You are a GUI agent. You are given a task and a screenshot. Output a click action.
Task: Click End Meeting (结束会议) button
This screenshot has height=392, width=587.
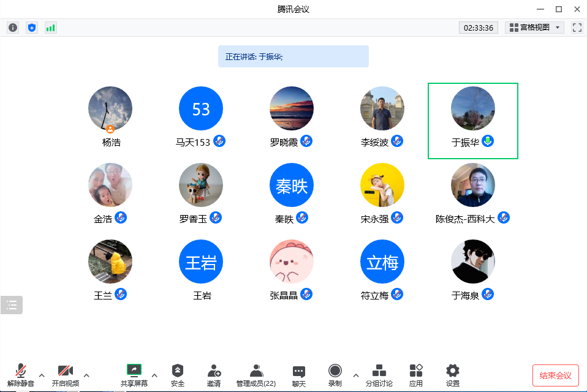555,375
